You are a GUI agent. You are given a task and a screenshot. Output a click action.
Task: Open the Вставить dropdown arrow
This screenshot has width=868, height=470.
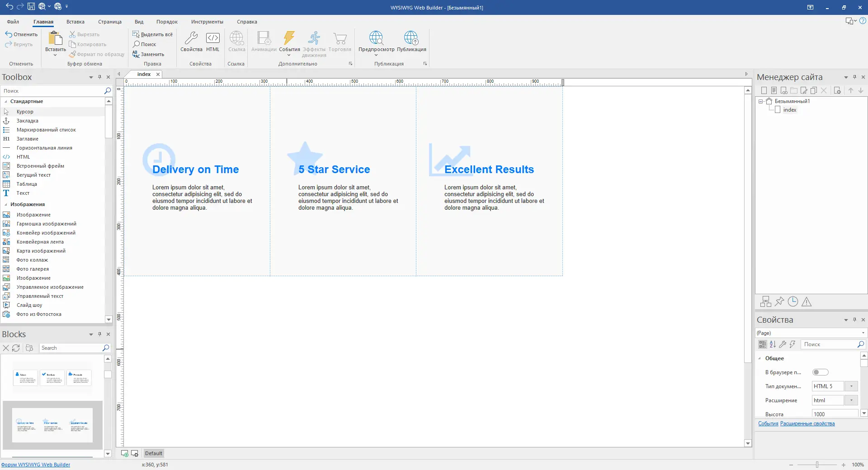coord(55,55)
